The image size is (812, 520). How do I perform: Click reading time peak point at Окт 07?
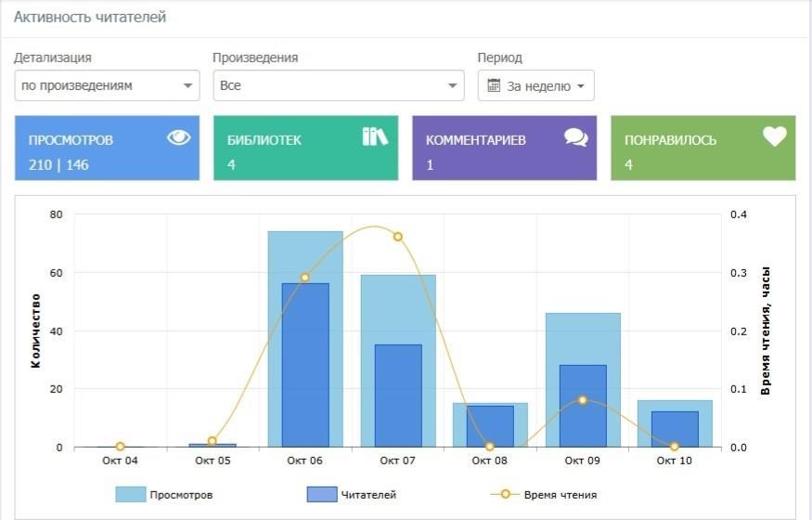(x=398, y=237)
